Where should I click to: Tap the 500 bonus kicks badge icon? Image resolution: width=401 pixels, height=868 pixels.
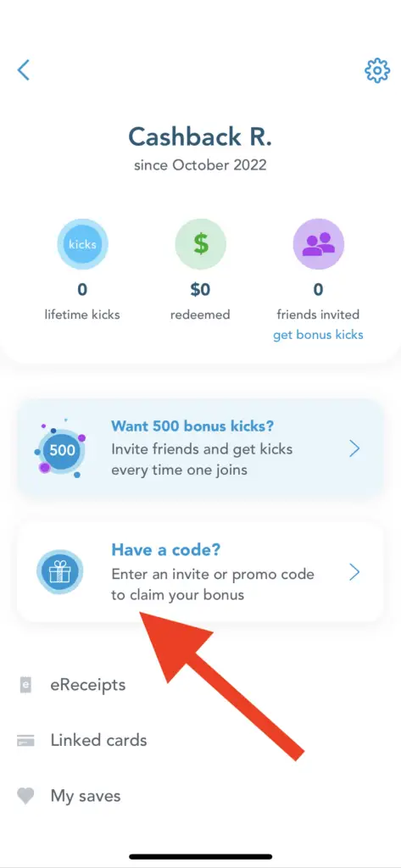pos(60,449)
